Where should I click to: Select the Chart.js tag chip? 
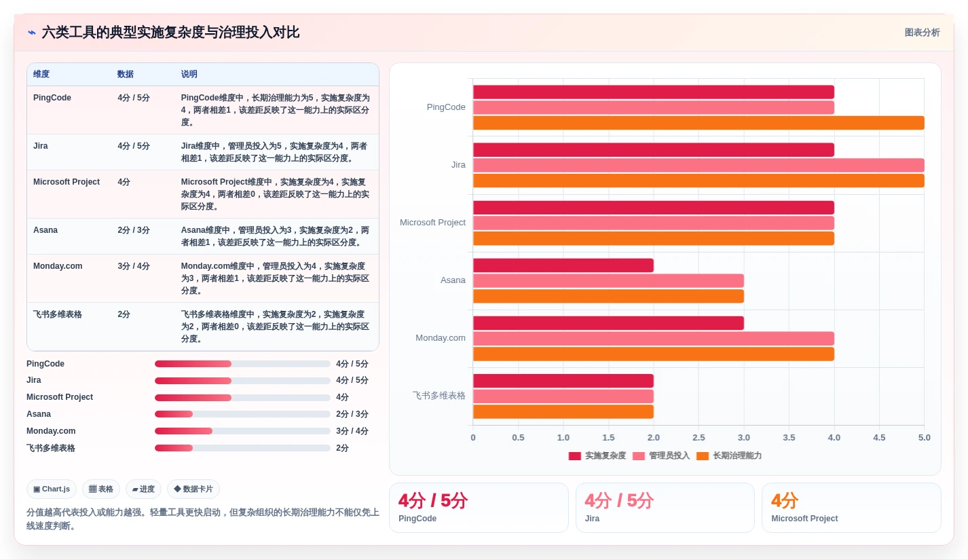52,489
